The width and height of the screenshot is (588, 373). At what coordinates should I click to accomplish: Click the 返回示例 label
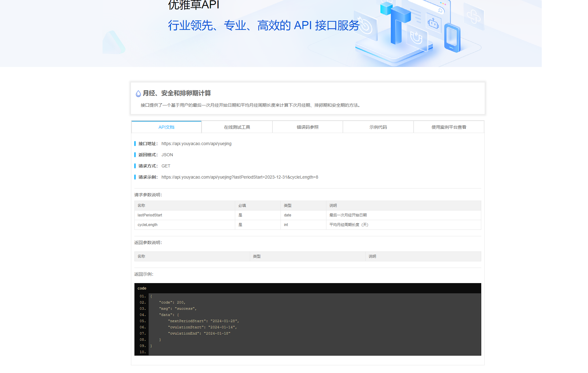coord(144,274)
